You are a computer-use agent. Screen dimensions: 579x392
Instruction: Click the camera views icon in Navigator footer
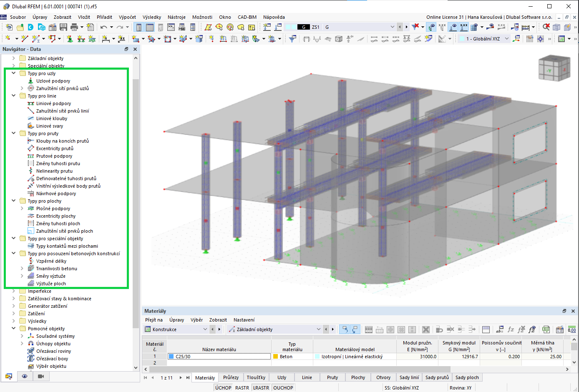(41, 376)
